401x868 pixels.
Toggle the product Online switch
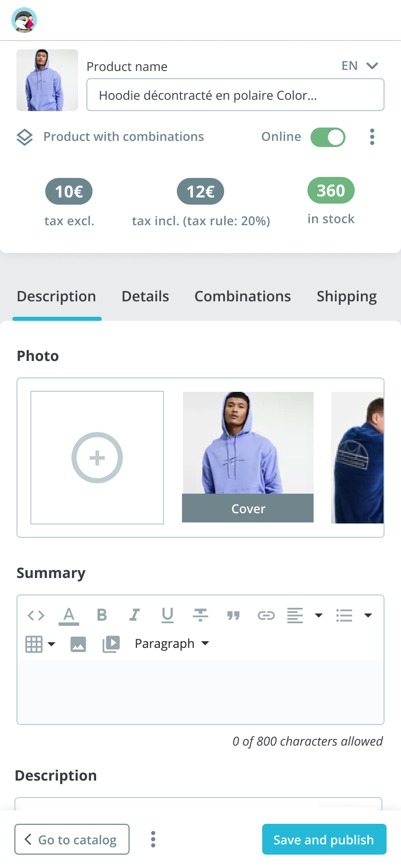(x=327, y=137)
